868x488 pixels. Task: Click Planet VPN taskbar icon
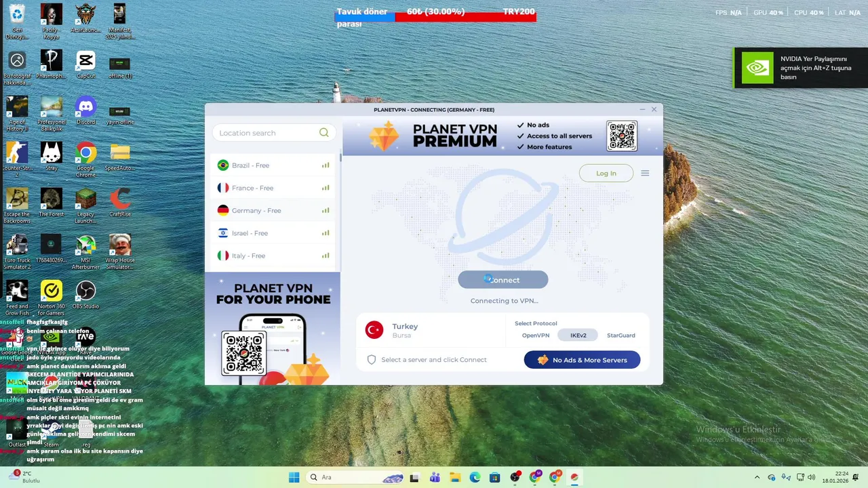click(x=574, y=477)
